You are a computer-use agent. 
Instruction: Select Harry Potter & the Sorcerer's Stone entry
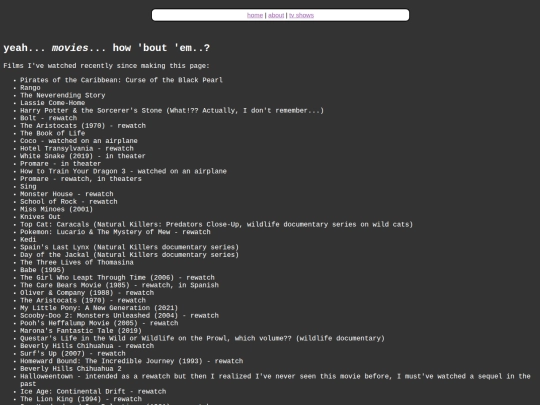[x=172, y=110]
